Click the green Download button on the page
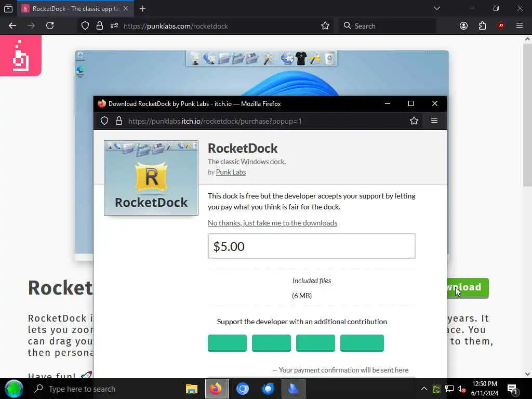 [468, 288]
